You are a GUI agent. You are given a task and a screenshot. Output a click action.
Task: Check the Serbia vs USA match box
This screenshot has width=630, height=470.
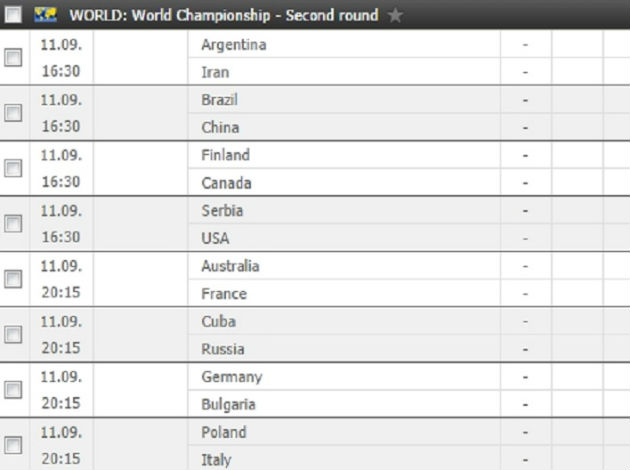pyautogui.click(x=13, y=224)
